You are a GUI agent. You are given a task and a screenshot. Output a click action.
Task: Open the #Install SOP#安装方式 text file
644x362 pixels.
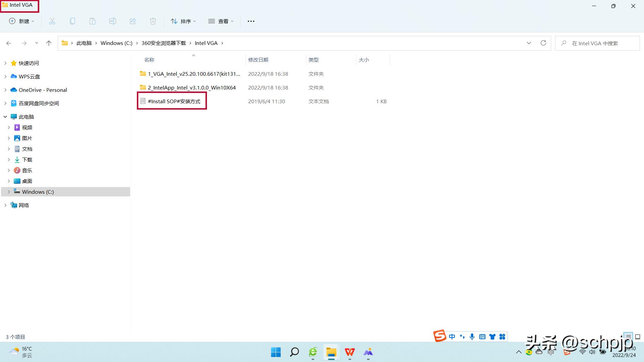click(x=174, y=101)
